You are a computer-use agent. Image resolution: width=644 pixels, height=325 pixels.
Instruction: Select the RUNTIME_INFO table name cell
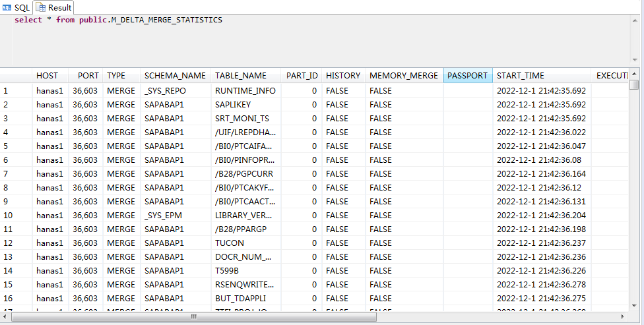[x=245, y=91]
